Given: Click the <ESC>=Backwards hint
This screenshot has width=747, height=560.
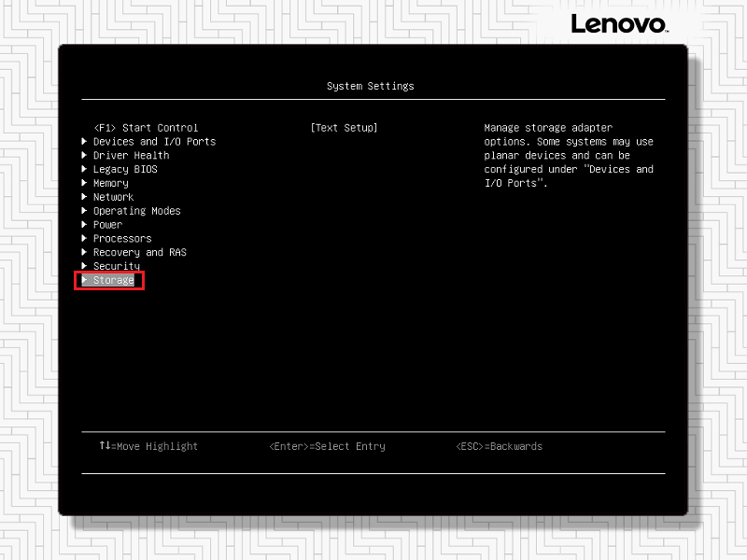Looking at the screenshot, I should 499,446.
